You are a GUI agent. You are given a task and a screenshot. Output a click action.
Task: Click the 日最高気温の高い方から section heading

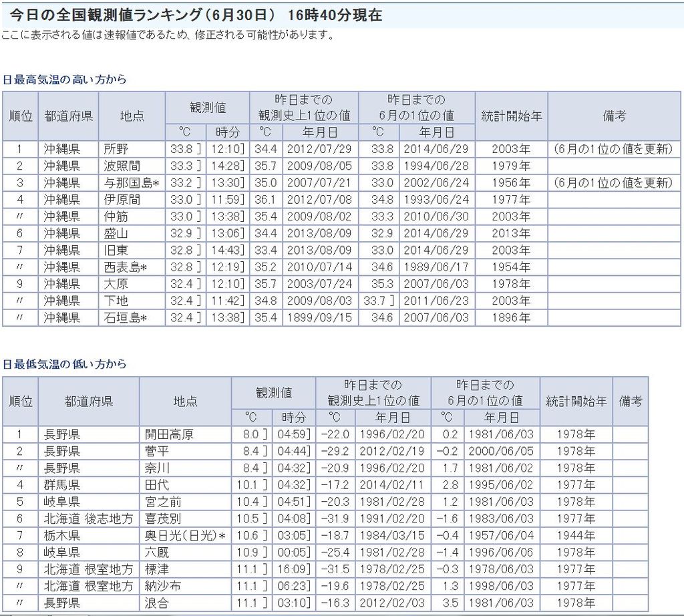tap(65, 80)
